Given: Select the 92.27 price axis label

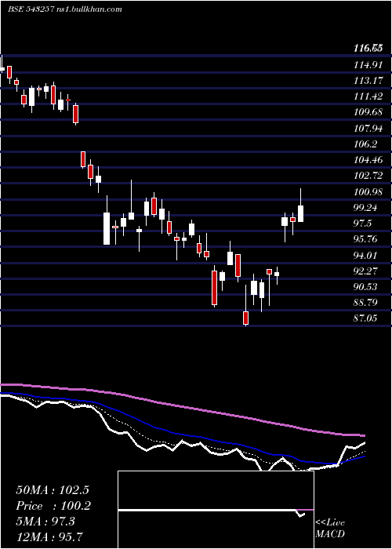Looking at the screenshot, I should (x=365, y=271).
